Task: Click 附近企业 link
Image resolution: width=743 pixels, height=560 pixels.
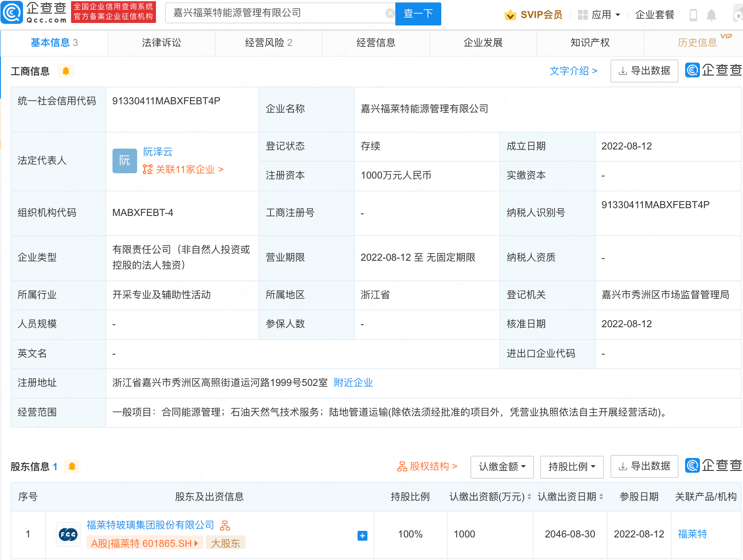Action: pyautogui.click(x=353, y=383)
